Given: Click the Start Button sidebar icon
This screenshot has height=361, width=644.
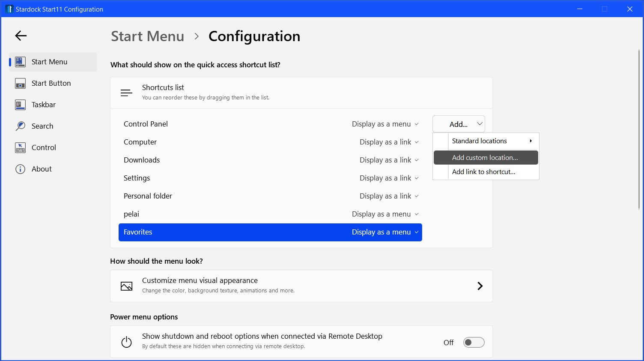Looking at the screenshot, I should click(20, 83).
